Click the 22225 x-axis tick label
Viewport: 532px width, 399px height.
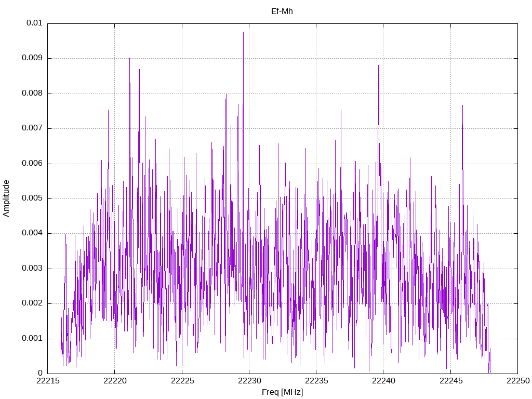tap(182, 381)
